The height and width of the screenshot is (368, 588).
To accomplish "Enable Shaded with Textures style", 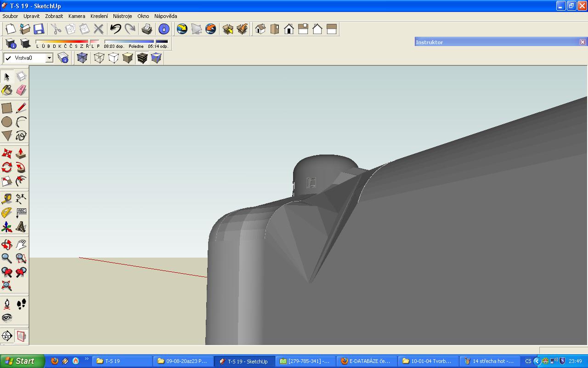I will pyautogui.click(x=142, y=58).
